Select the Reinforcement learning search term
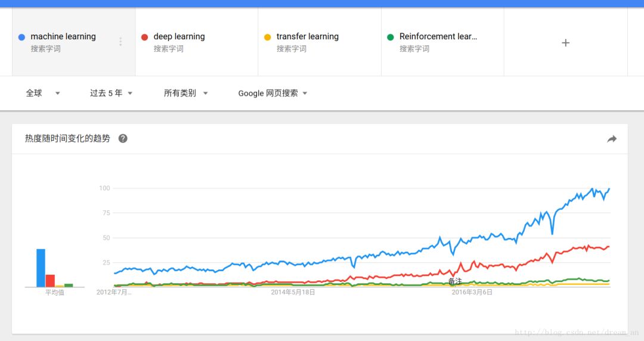The image size is (644, 341). 438,36
